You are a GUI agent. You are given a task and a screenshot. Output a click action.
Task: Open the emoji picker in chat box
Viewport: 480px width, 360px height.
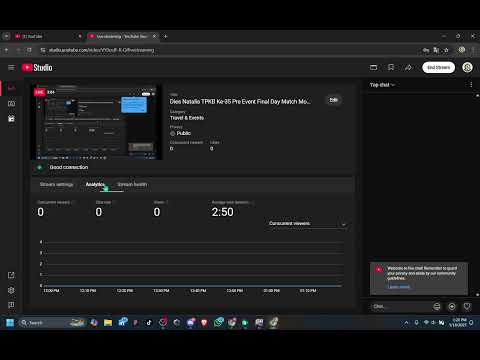[x=437, y=306]
